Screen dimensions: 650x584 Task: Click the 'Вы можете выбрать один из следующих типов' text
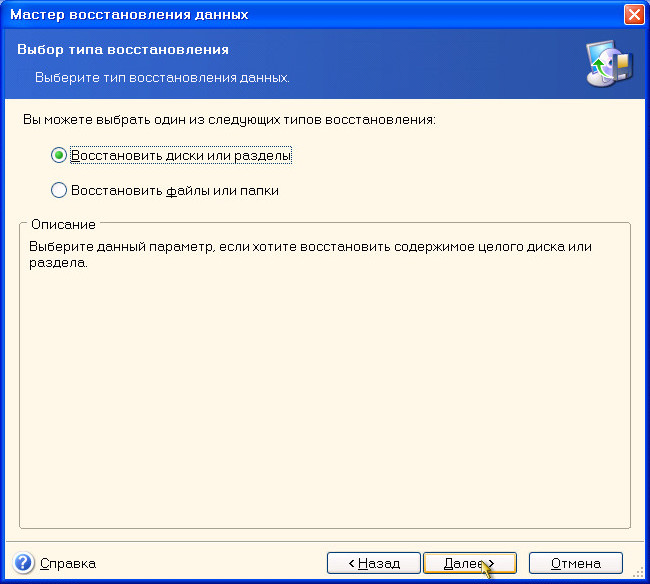(229, 120)
